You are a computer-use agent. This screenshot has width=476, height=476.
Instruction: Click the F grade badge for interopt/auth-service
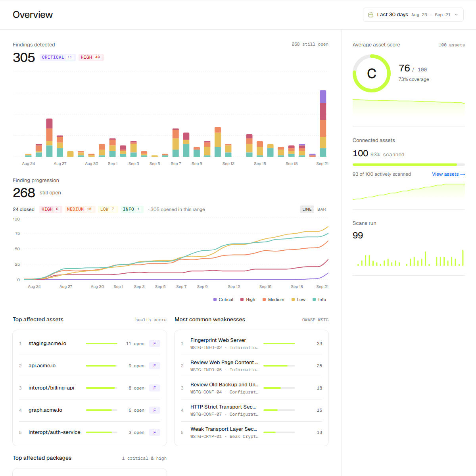(155, 432)
